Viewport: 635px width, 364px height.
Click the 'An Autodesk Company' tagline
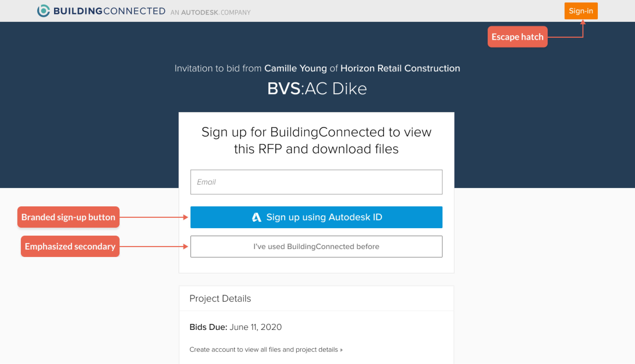(x=211, y=12)
